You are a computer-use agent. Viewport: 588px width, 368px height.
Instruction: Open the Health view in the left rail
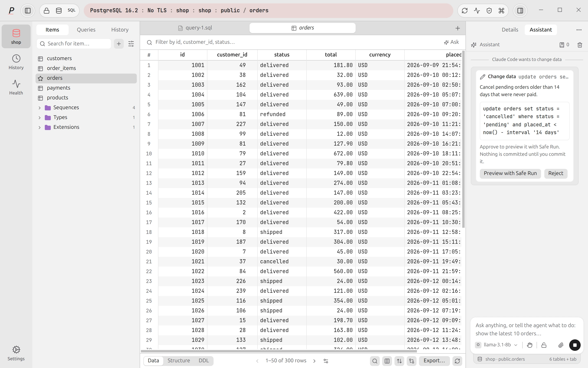click(16, 87)
